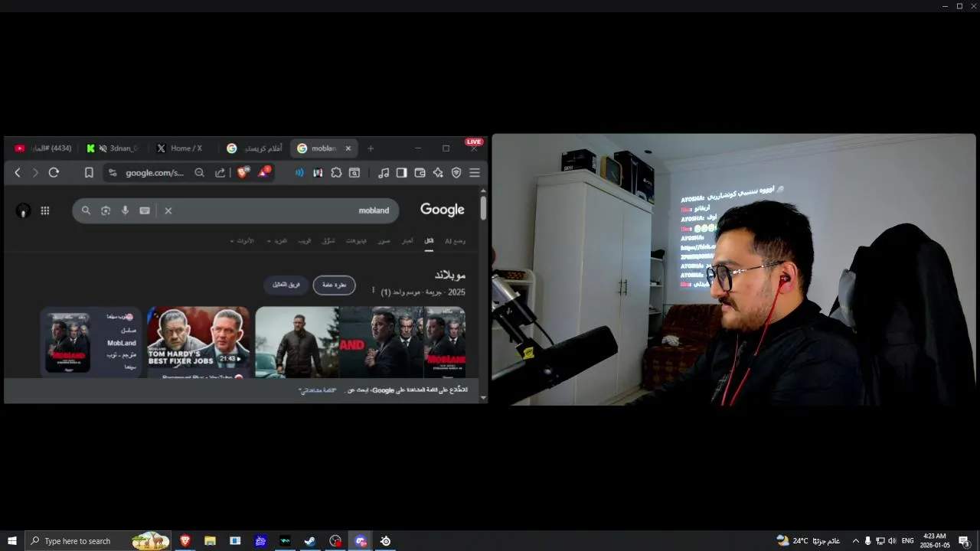Toggle the Brave sidebar panel
Image resolution: width=980 pixels, height=551 pixels.
click(401, 173)
